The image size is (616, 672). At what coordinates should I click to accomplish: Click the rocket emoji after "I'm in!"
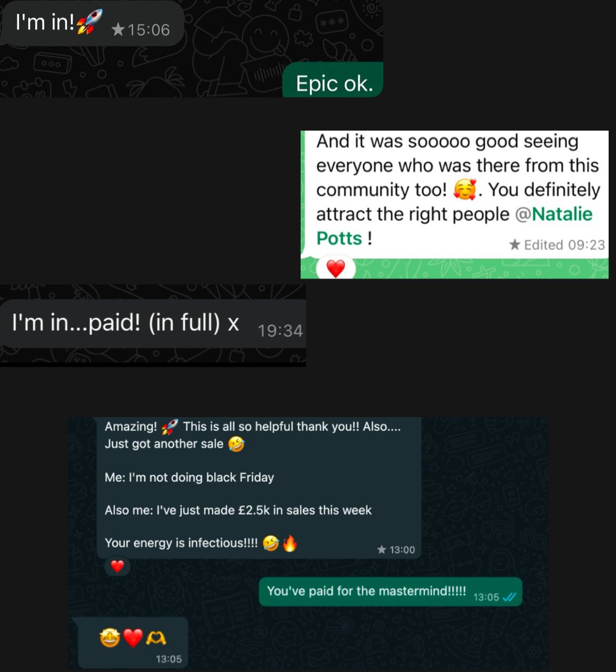coord(89,22)
